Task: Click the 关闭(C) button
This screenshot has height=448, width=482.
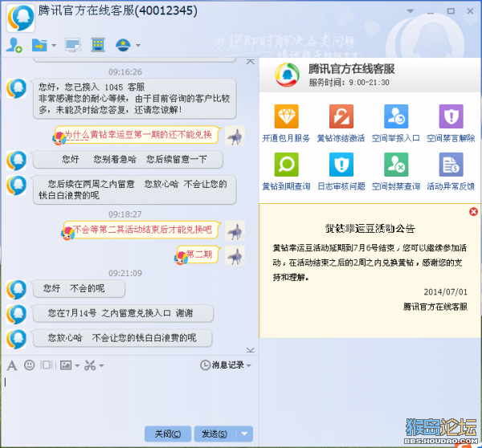Action: click(x=168, y=434)
